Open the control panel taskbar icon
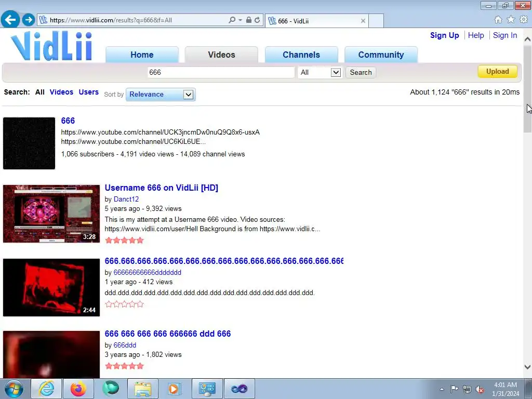The width and height of the screenshot is (532, 399). click(x=207, y=389)
